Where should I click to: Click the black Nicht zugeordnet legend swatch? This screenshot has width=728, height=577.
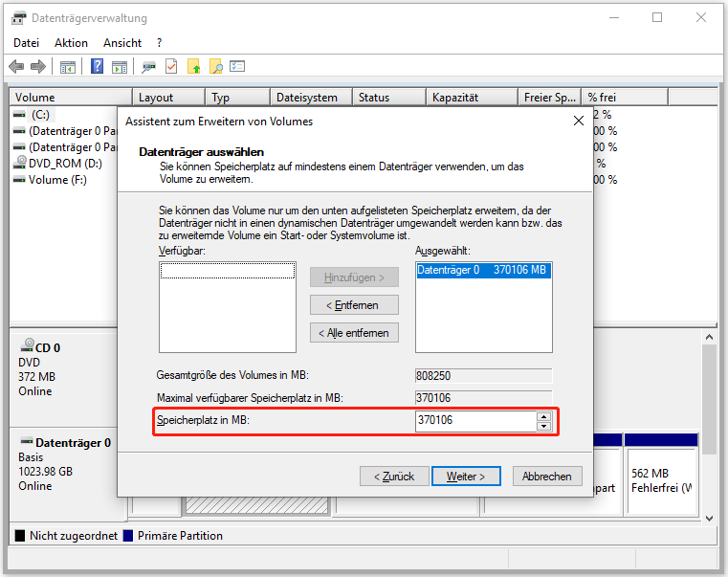point(20,536)
